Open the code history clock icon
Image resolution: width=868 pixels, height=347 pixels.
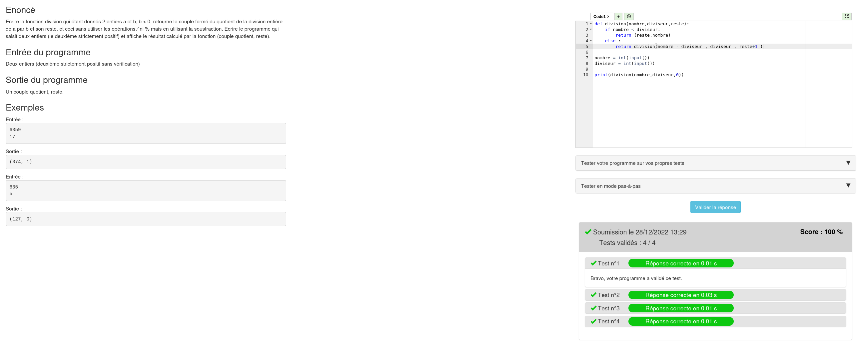tap(629, 17)
